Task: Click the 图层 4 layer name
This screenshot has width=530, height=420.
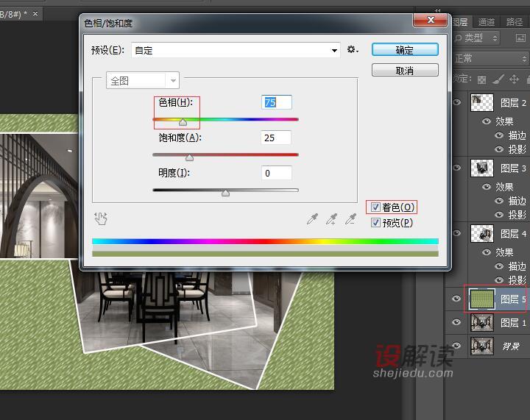Action: click(x=513, y=234)
